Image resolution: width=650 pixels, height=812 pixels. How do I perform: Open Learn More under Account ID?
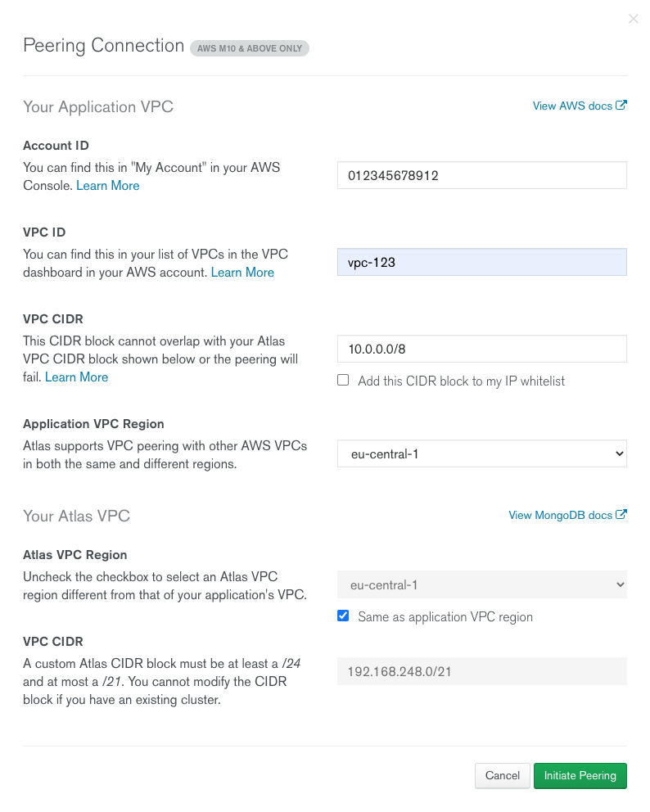[108, 186]
